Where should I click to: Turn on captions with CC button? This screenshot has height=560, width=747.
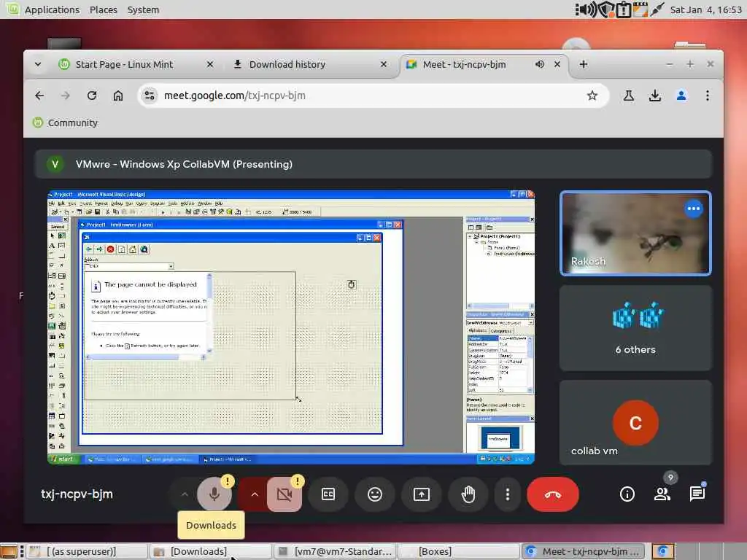pos(328,494)
